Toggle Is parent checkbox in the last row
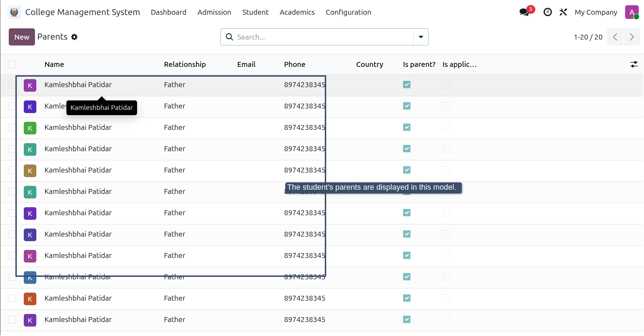Screen dimensions: 644x336 point(407,320)
